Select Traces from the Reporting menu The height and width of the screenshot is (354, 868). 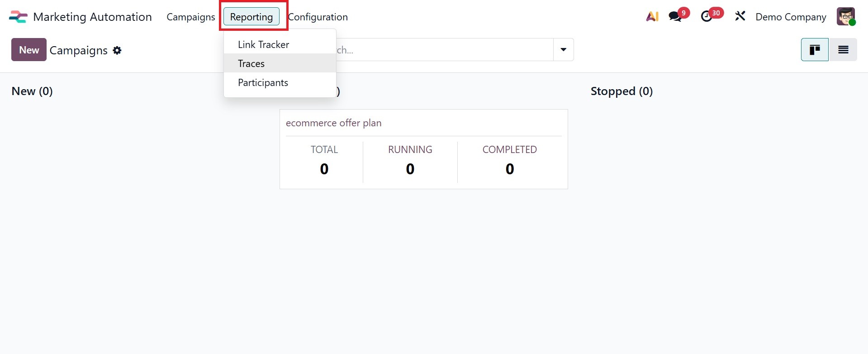[251, 63]
